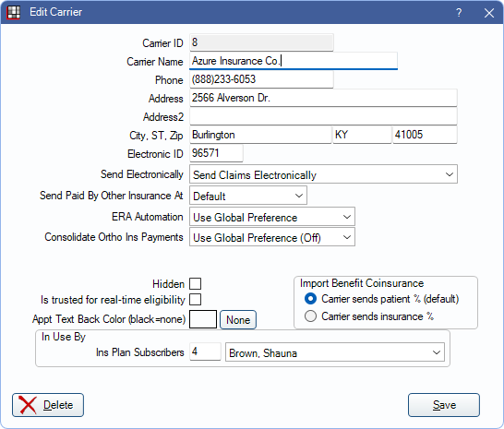The image size is (504, 429).
Task: Click the Open Dental app icon in title bar
Action: [14, 13]
